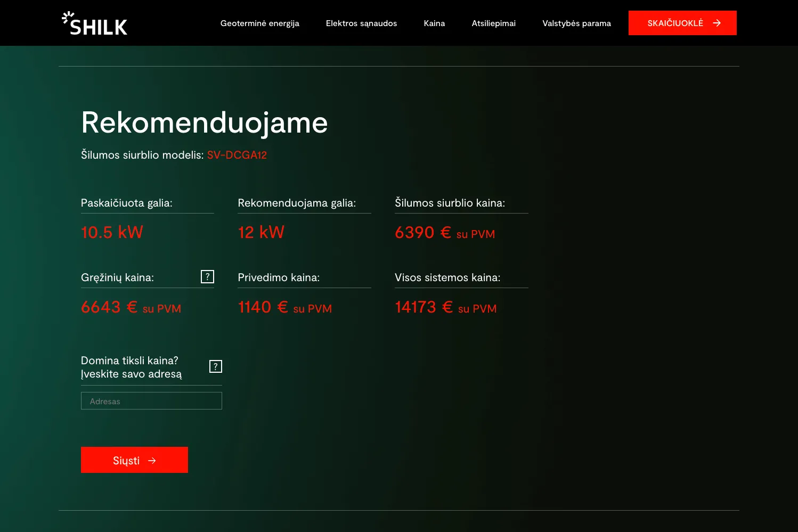Focus the Adresas input field
798x532 pixels.
coord(151,401)
